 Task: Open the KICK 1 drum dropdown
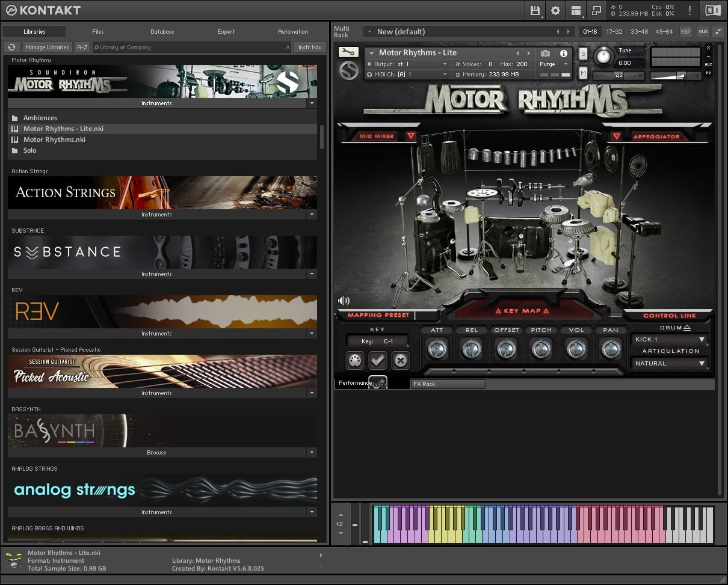coord(670,339)
